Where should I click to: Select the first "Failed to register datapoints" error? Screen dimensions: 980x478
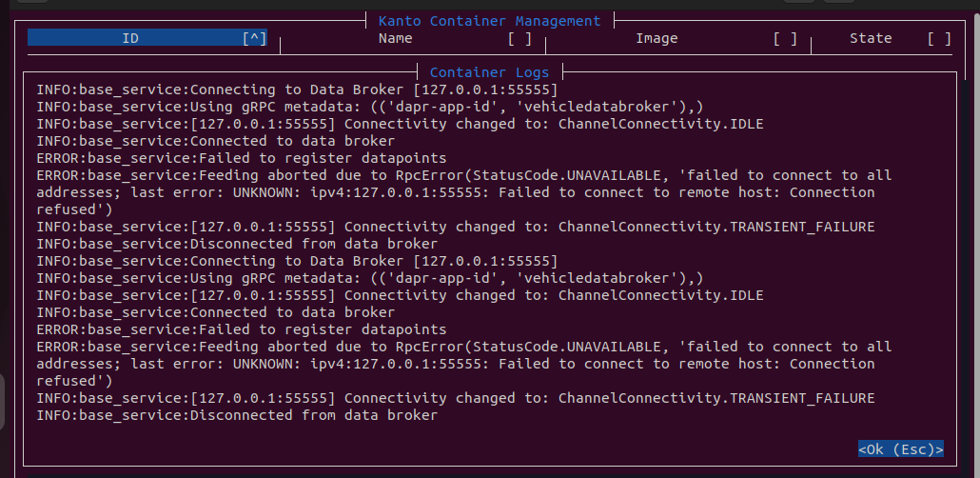tap(242, 158)
